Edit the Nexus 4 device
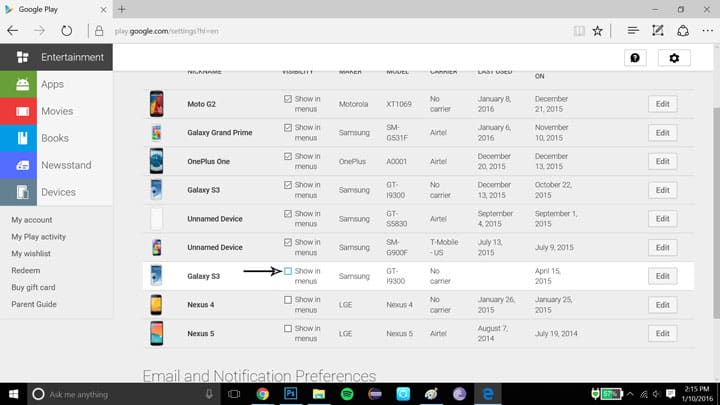 (663, 305)
